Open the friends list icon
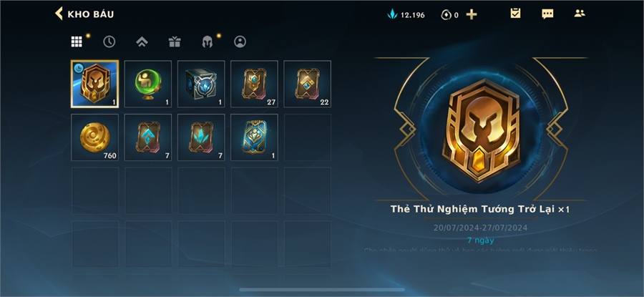 tap(580, 14)
